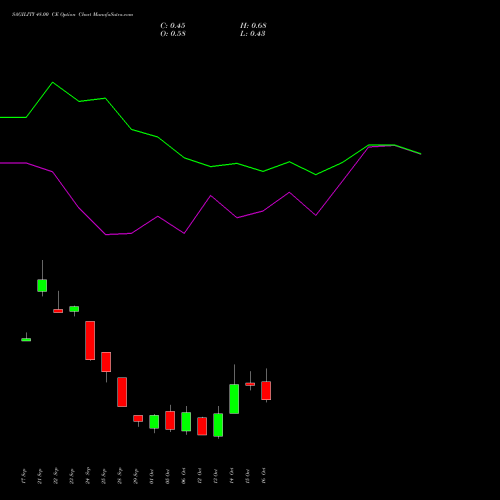Click the close value C: 0.45

(173, 26)
